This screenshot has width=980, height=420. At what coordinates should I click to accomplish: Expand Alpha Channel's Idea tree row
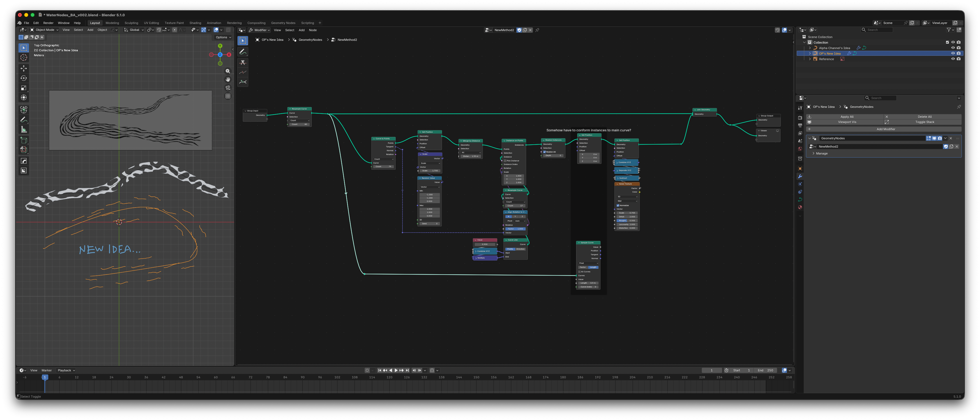(809, 48)
